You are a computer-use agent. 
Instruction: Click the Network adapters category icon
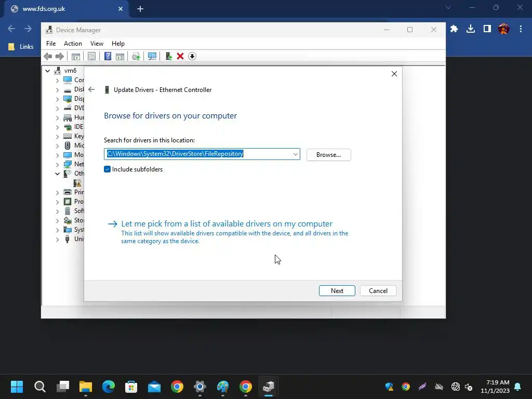(68, 164)
